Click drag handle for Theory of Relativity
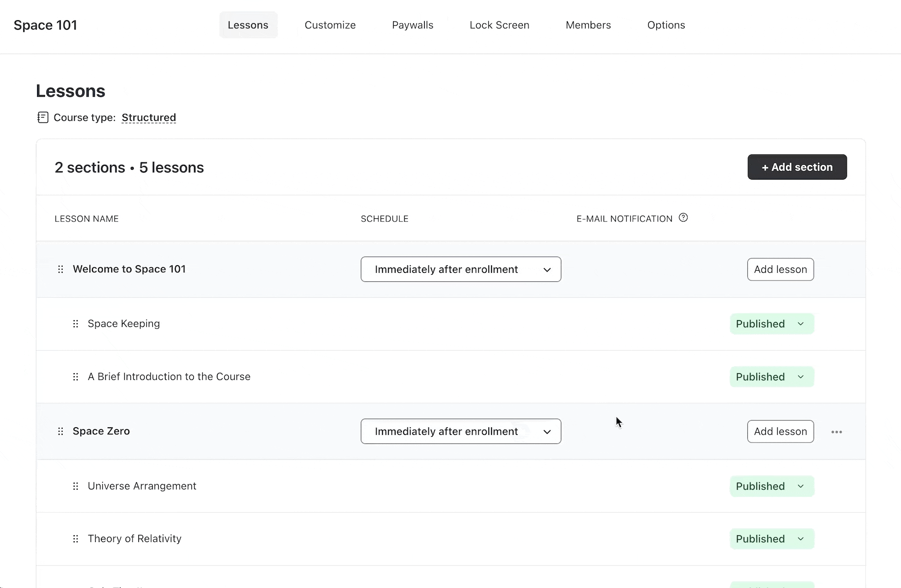901x588 pixels. (x=75, y=539)
